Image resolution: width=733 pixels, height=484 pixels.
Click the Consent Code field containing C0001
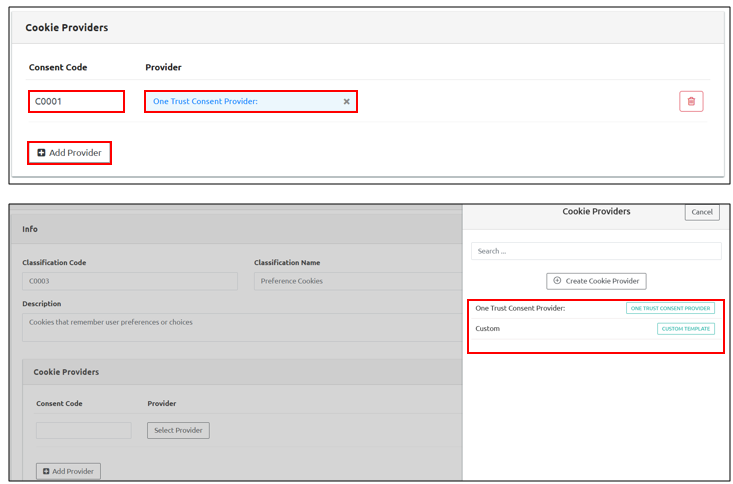click(x=76, y=101)
